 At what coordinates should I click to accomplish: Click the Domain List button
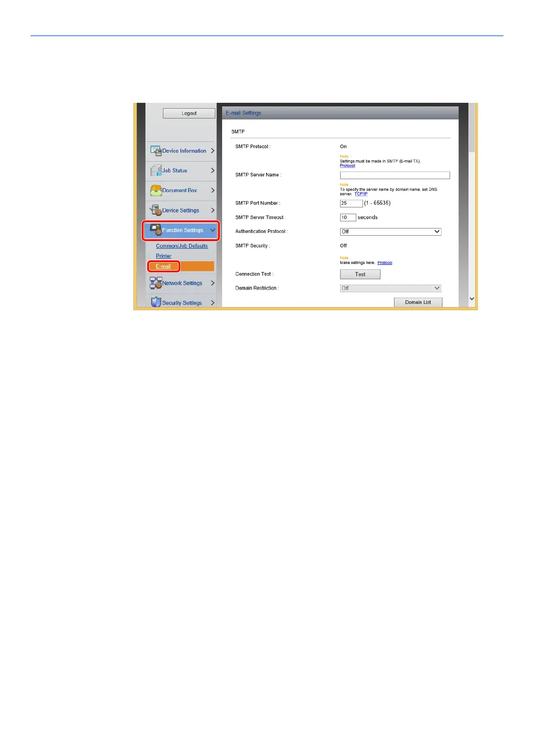point(418,302)
